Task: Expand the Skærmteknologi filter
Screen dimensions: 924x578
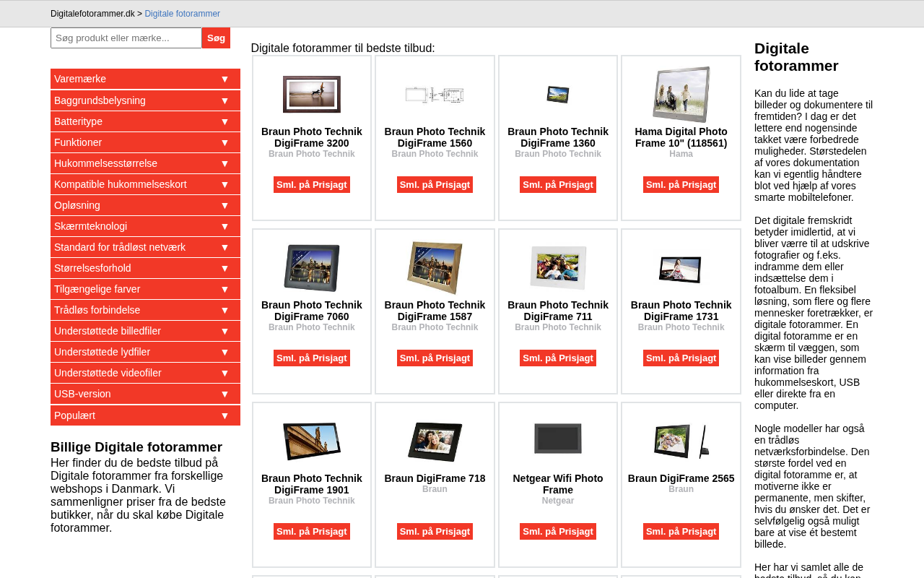Action: pos(145,226)
